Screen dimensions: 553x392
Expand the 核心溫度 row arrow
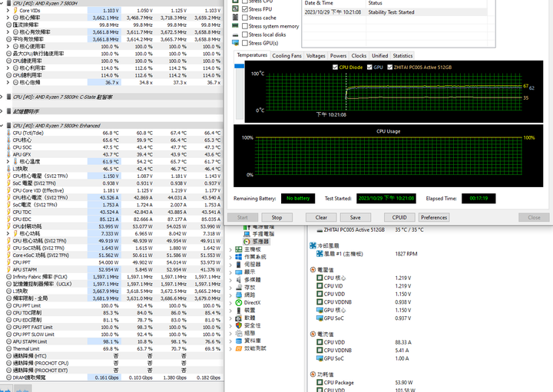click(8, 162)
